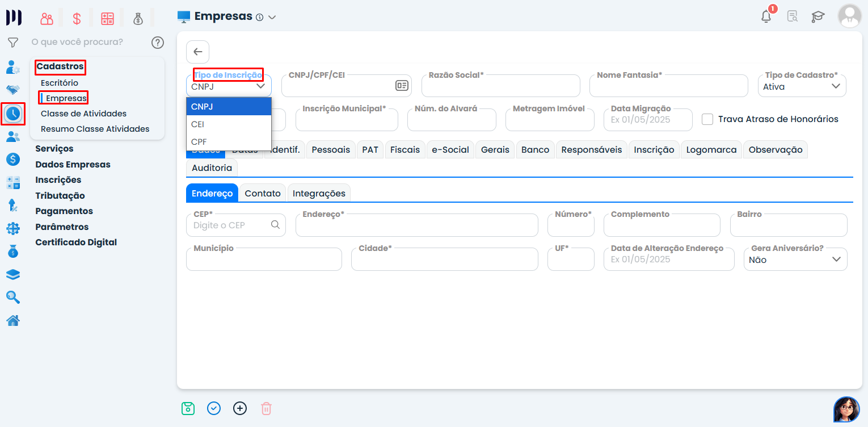Click the red trash delete icon

pyautogui.click(x=266, y=408)
